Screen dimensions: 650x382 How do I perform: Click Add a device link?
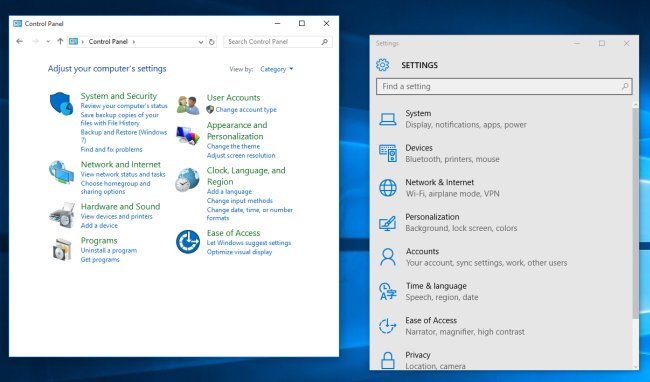[99, 226]
